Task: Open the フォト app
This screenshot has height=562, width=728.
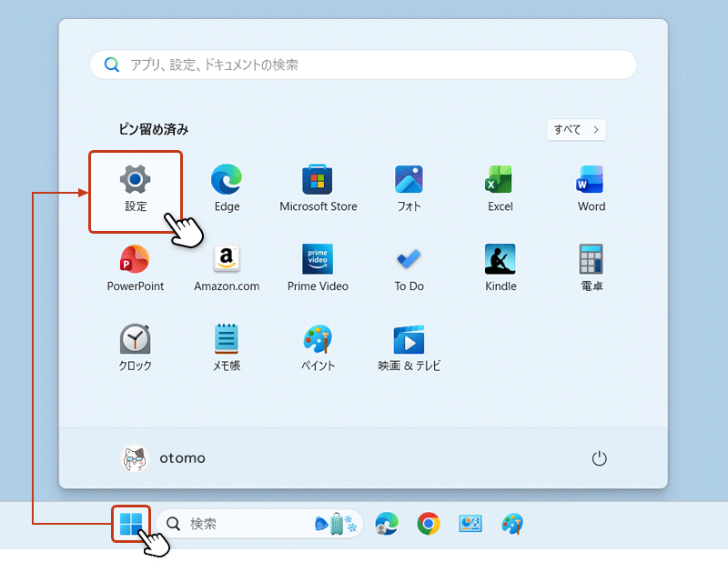Action: [x=409, y=188]
